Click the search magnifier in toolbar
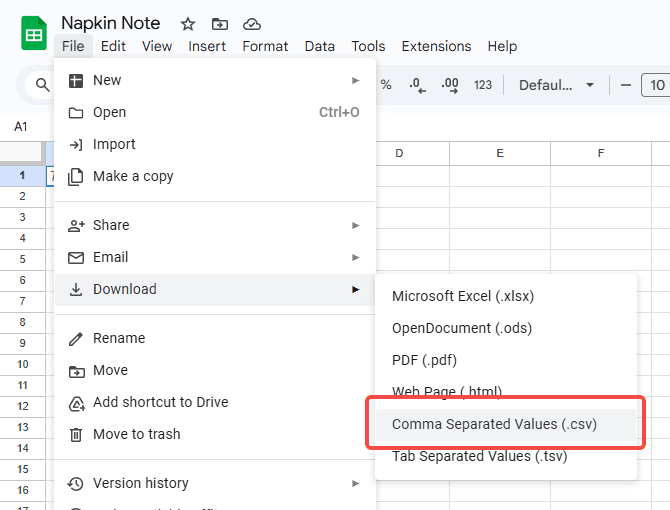The height and width of the screenshot is (510, 670). [42, 85]
